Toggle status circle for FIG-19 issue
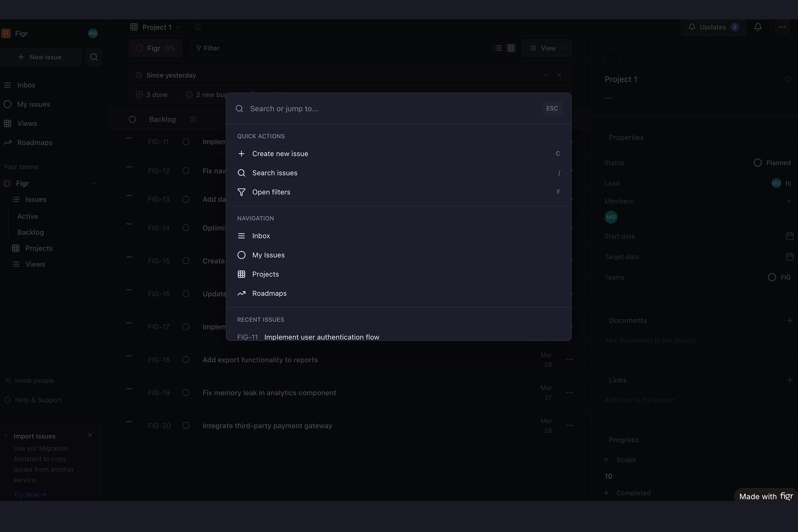 click(x=186, y=393)
